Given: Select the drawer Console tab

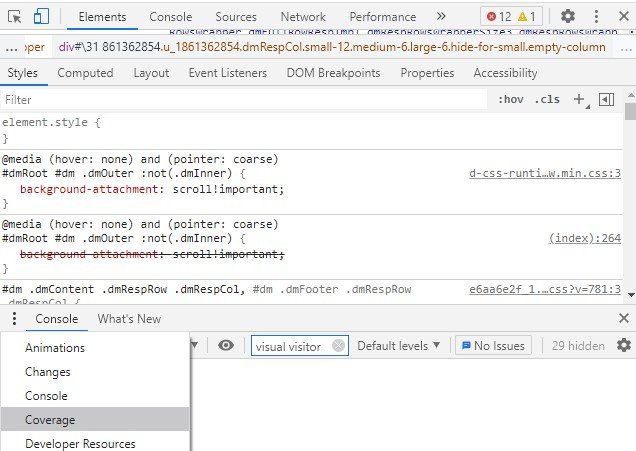Looking at the screenshot, I should coord(56,319).
